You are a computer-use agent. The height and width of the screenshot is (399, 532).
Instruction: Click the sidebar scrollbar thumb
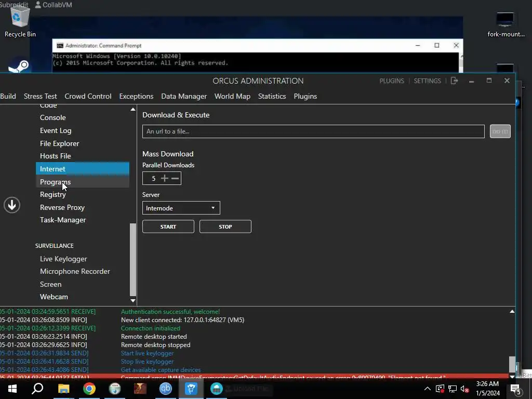(133, 260)
